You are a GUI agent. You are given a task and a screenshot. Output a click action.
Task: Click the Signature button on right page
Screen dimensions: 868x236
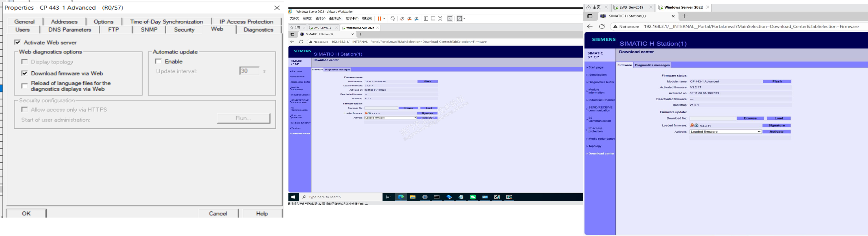(776, 126)
